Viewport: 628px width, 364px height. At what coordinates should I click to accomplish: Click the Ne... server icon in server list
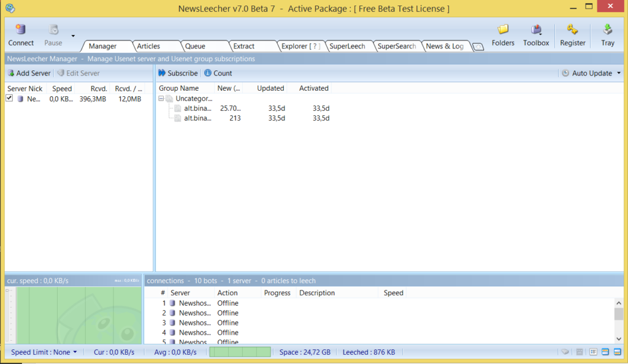coord(20,99)
